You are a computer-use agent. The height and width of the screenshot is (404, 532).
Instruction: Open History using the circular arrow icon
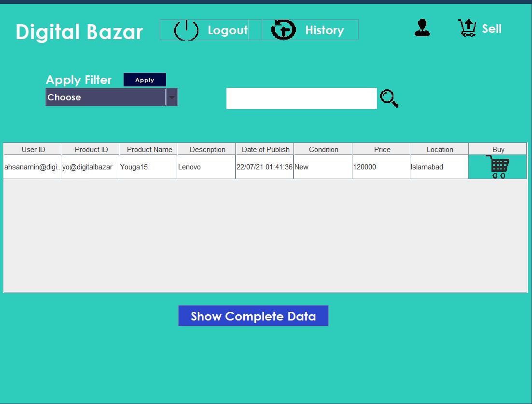pyautogui.click(x=283, y=29)
